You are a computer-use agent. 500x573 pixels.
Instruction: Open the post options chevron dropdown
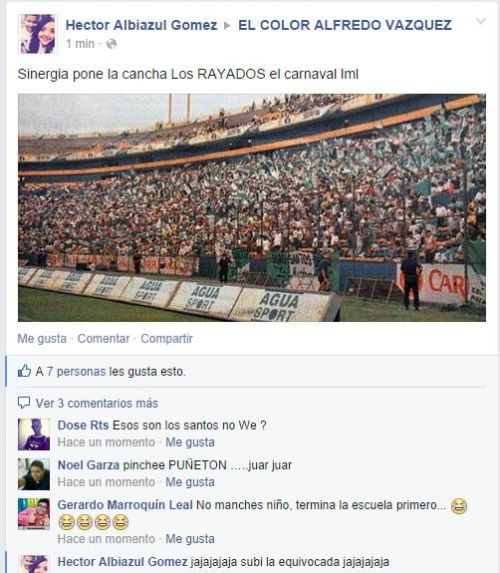(481, 21)
